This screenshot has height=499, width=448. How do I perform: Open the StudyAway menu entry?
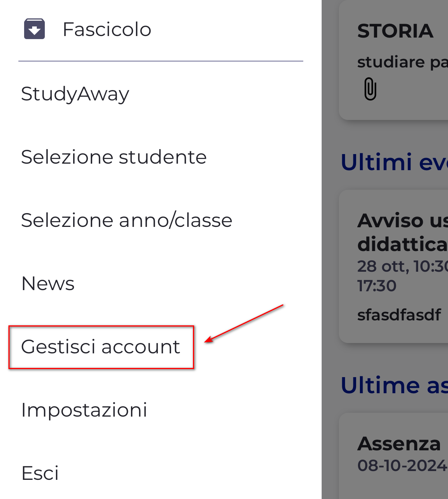coord(75,94)
